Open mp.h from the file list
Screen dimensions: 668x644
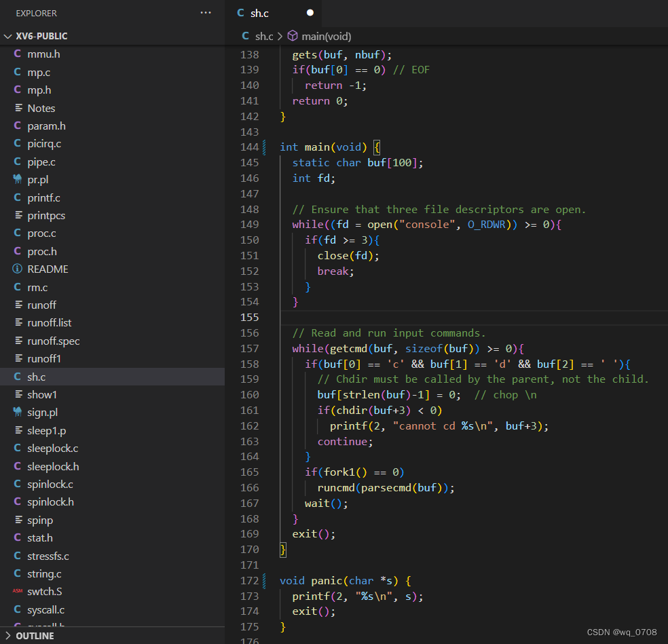(39, 90)
